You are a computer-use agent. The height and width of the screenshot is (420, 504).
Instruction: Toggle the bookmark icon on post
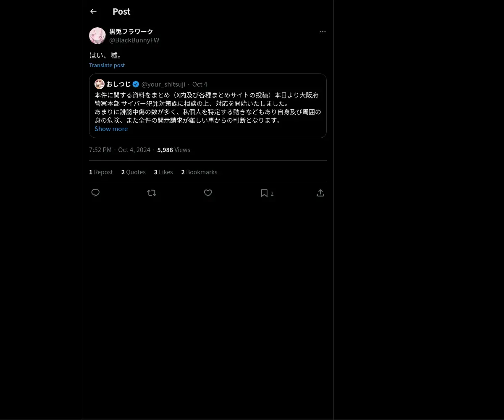[264, 193]
